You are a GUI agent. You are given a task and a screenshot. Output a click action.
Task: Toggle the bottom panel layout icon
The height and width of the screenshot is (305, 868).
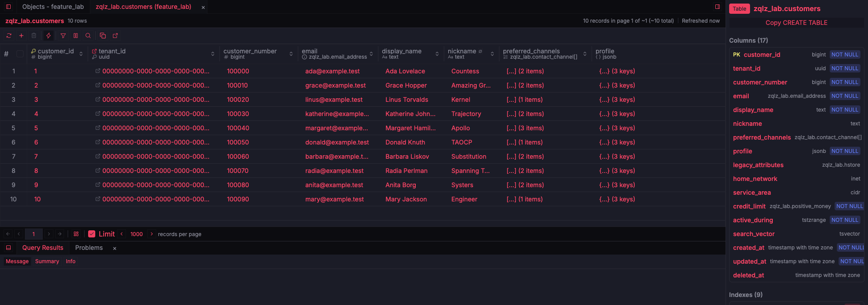[x=8, y=248]
